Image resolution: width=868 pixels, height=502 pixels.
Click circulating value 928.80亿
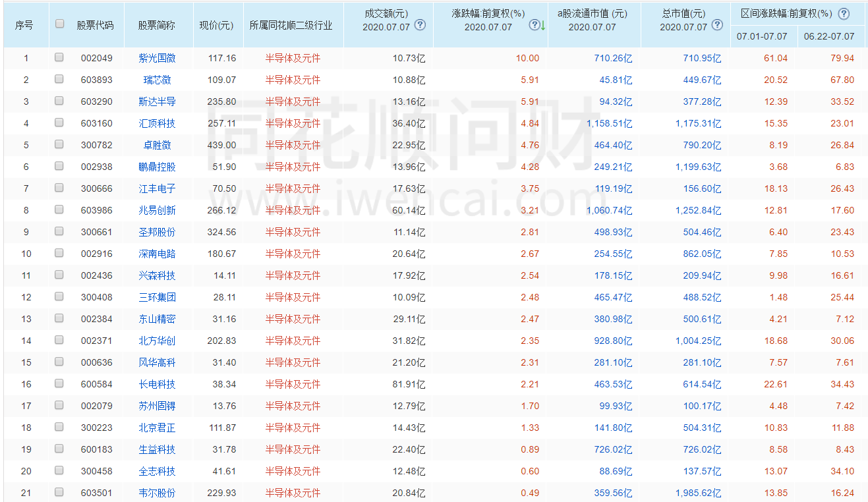pyautogui.click(x=614, y=341)
